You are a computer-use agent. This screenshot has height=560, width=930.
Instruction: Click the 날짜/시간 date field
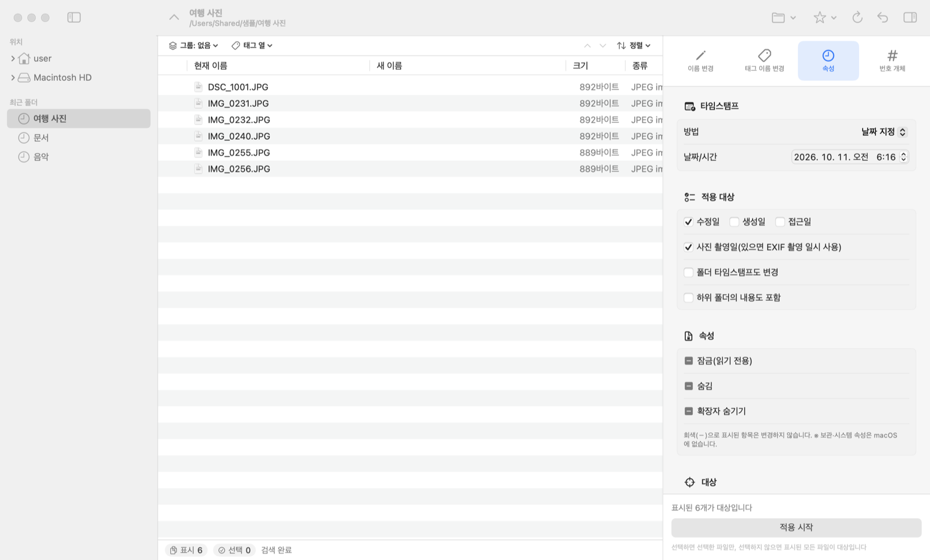pyautogui.click(x=849, y=157)
